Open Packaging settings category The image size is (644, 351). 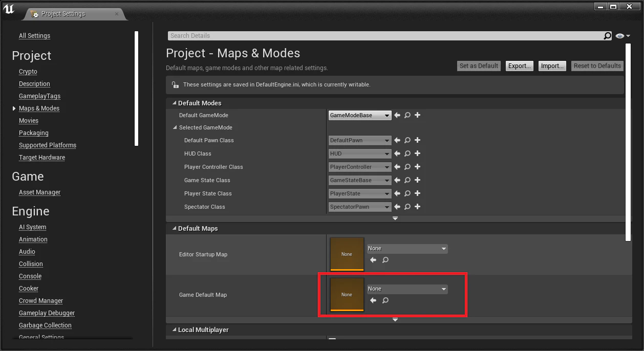[34, 133]
